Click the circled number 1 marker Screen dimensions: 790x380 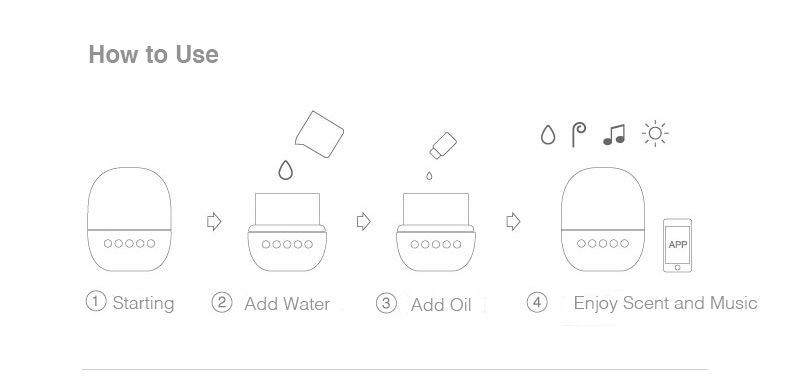(96, 302)
